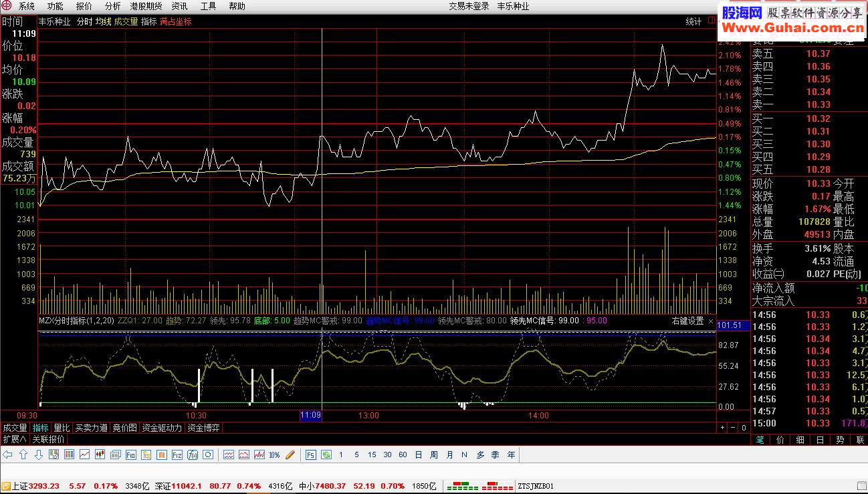The width and height of the screenshot is (868, 494).
Task: Open the 帮助 menu
Action: [x=237, y=6]
